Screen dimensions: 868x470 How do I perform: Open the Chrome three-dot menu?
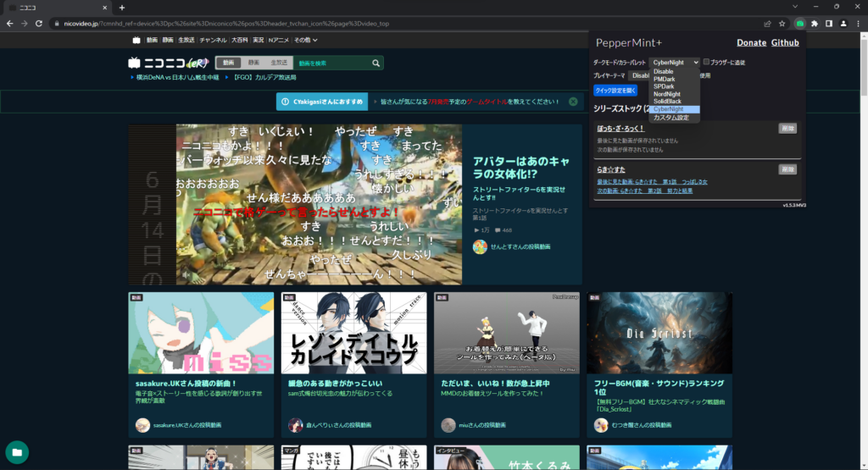pyautogui.click(x=858, y=24)
